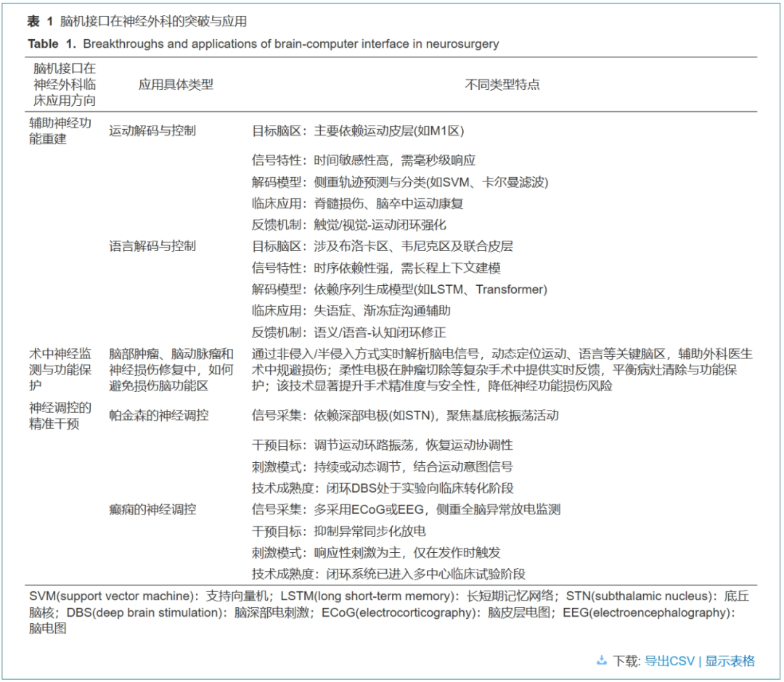Click row 反馈机制：触觉/视觉-运动闭环强化
Viewport: 784px width, 682px height.
coord(349,225)
